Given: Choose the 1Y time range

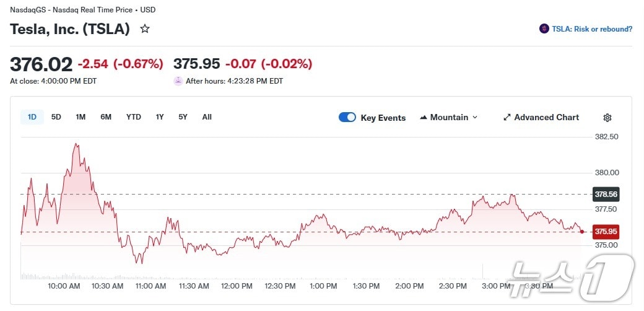Looking at the screenshot, I should [x=160, y=117].
